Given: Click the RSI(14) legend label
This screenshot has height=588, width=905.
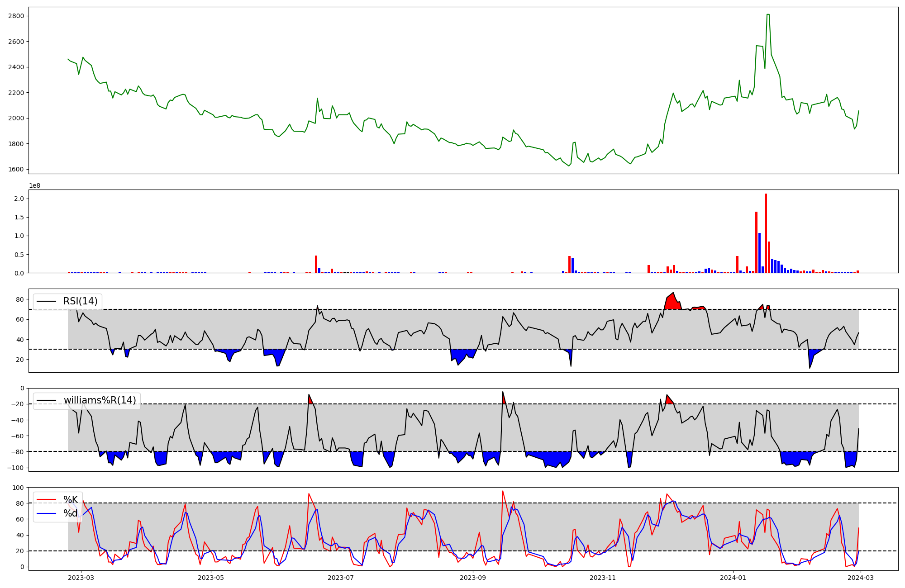Looking at the screenshot, I should click(80, 301).
